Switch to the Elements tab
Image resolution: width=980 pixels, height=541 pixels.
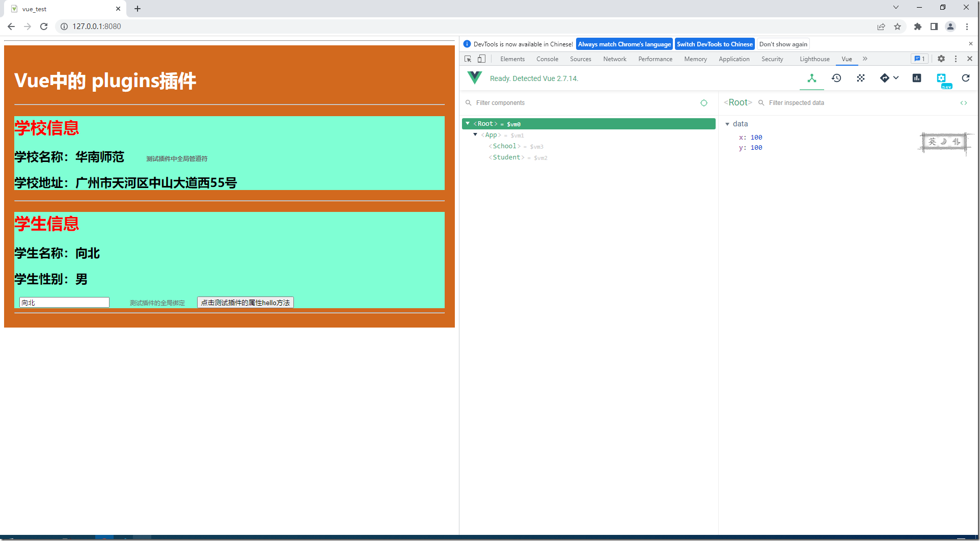tap(512, 59)
